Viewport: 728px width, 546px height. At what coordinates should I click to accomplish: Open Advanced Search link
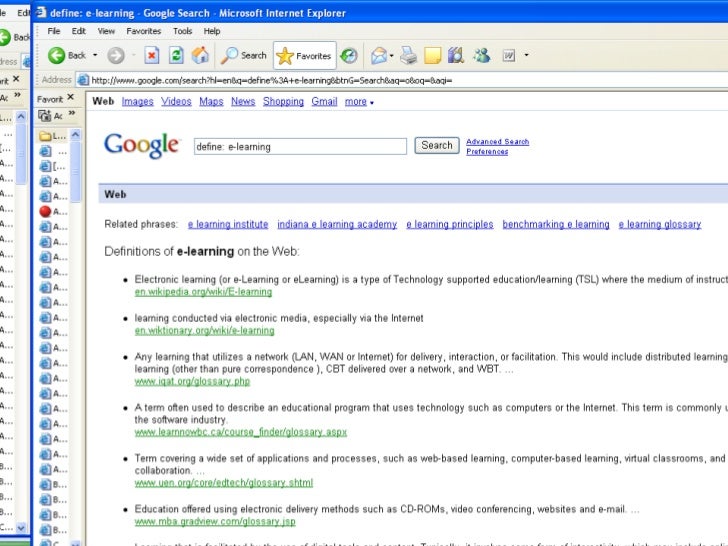pyautogui.click(x=497, y=142)
